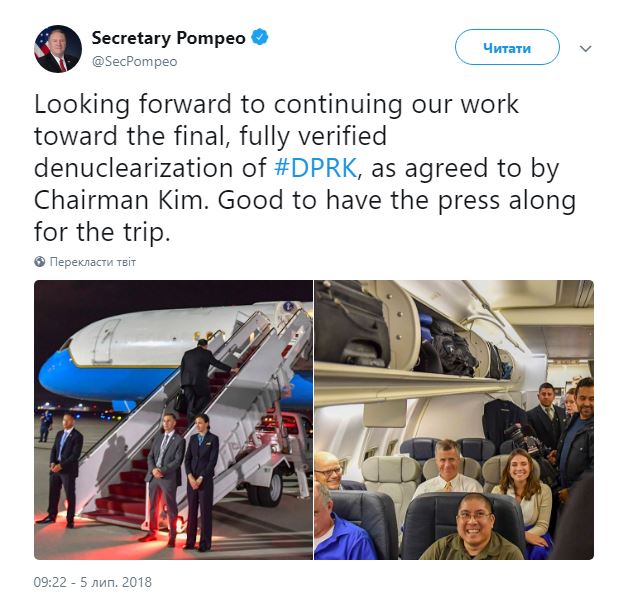The height and width of the screenshot is (599, 620).
Task: Click the Читати follow button
Action: pyautogui.click(x=507, y=47)
